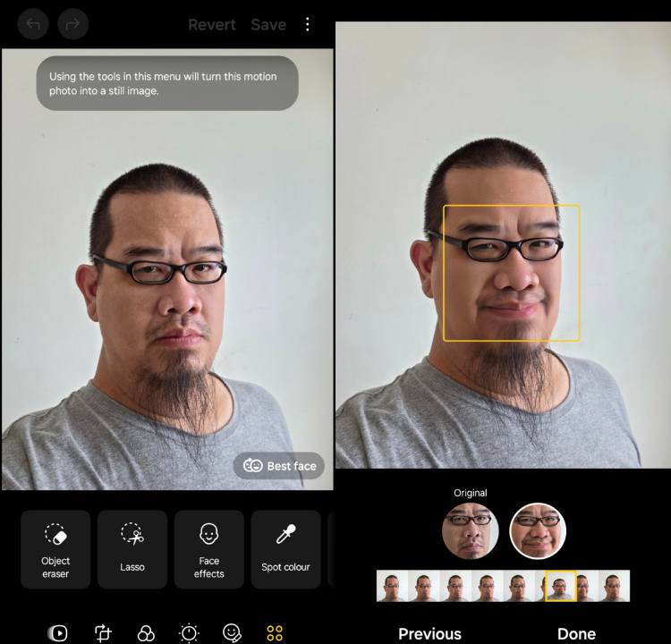671x644 pixels.
Task: Open the three-dot more options menu
Action: (x=307, y=24)
